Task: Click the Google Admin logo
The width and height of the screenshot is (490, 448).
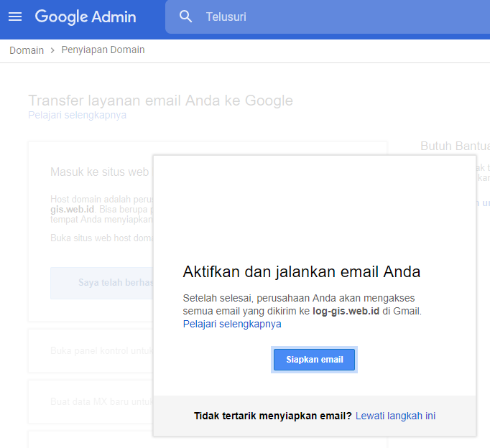Action: 85,17
